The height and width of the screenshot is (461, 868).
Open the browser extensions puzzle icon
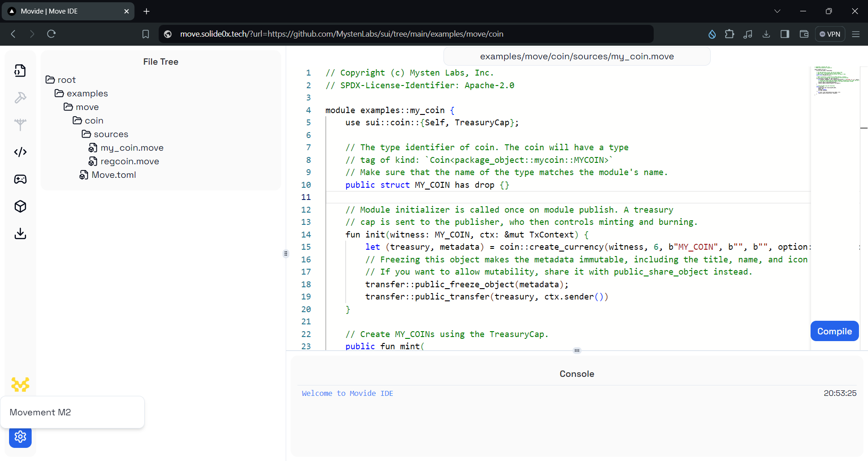(x=730, y=34)
